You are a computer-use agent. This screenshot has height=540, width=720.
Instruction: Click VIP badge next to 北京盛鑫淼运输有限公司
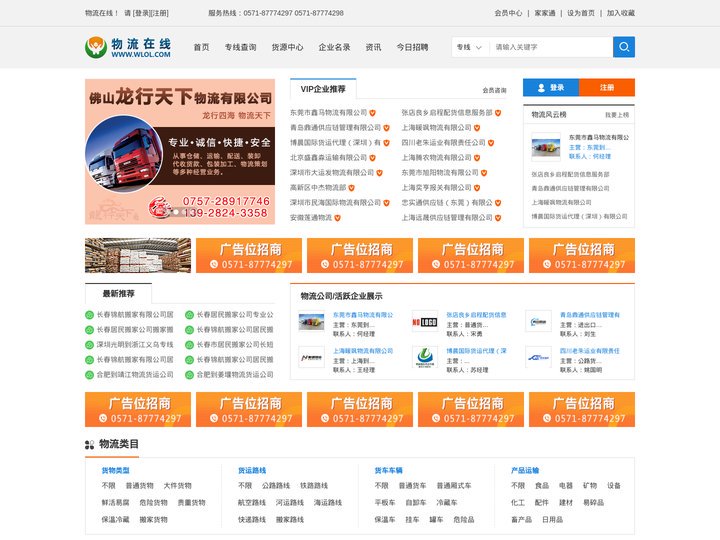[372, 158]
